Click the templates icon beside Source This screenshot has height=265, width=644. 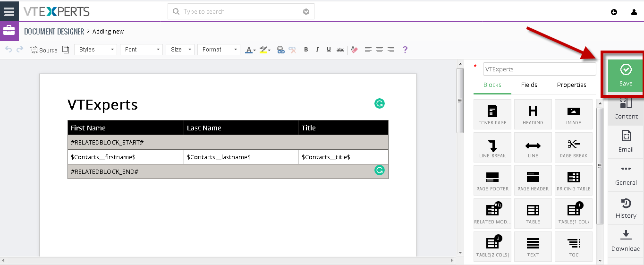coord(66,50)
